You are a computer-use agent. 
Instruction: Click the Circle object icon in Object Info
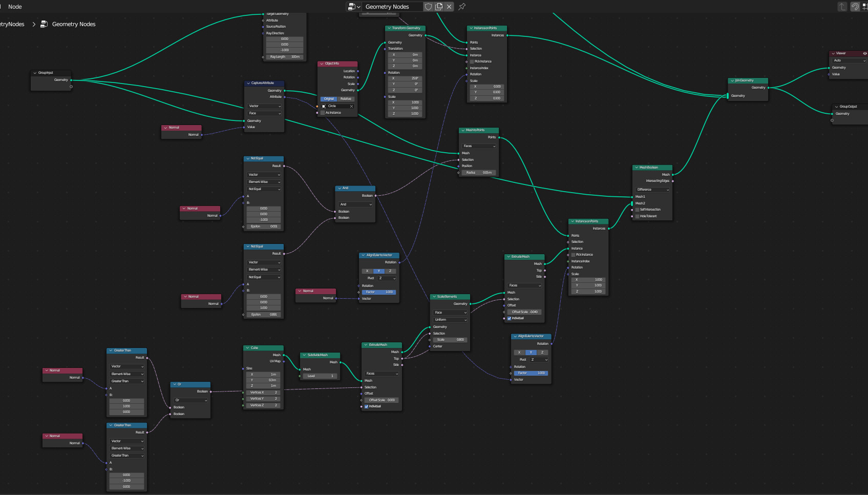click(324, 106)
